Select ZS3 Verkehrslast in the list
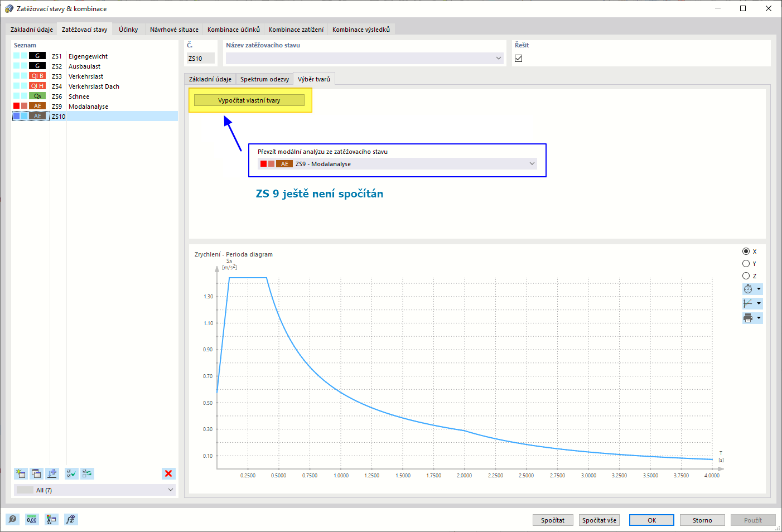 point(95,76)
